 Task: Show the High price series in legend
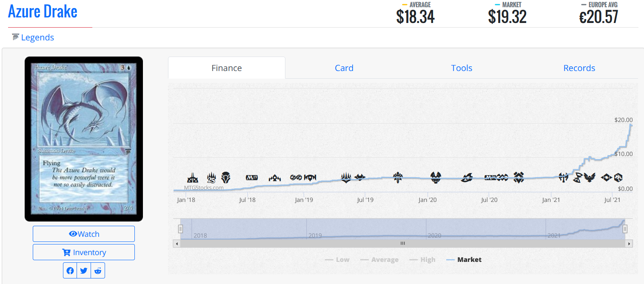click(422, 260)
